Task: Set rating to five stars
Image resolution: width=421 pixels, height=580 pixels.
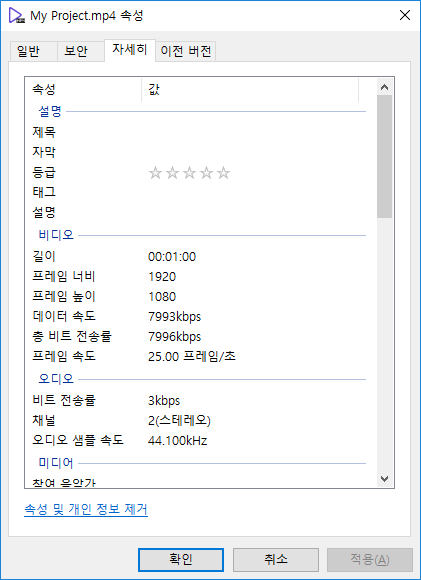Action: (223, 173)
